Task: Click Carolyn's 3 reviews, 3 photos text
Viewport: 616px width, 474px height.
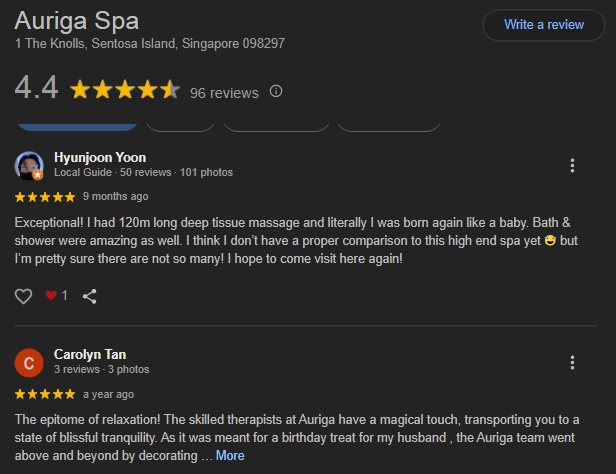Action: coord(101,369)
